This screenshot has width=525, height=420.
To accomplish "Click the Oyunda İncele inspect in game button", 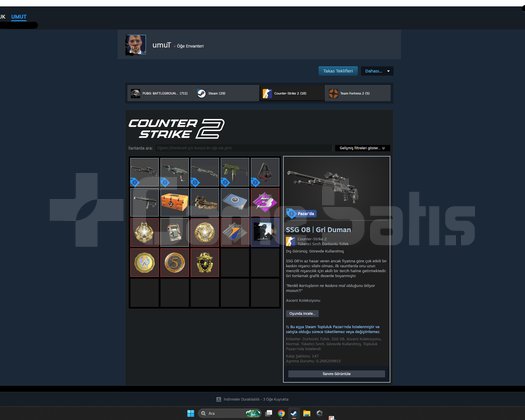I will click(302, 313).
